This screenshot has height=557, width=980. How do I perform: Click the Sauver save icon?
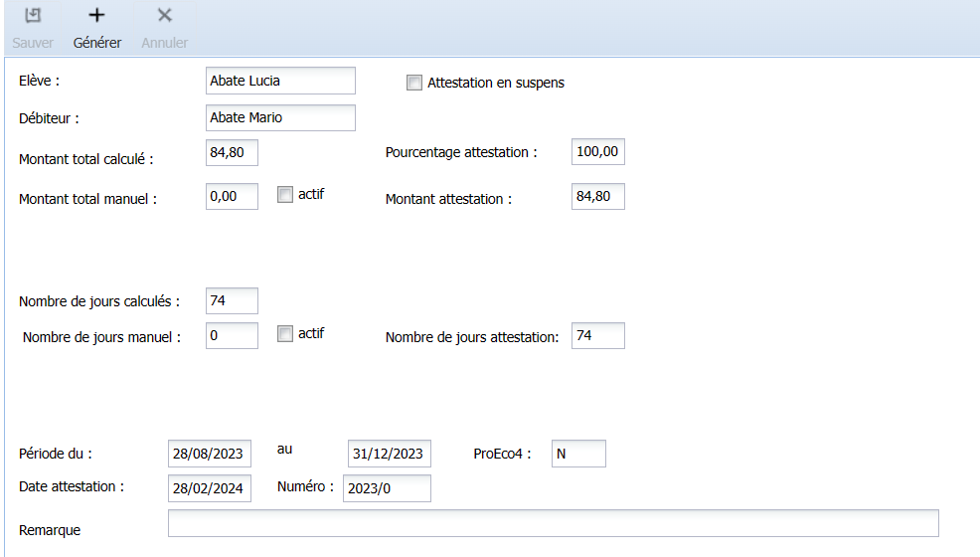point(33,16)
